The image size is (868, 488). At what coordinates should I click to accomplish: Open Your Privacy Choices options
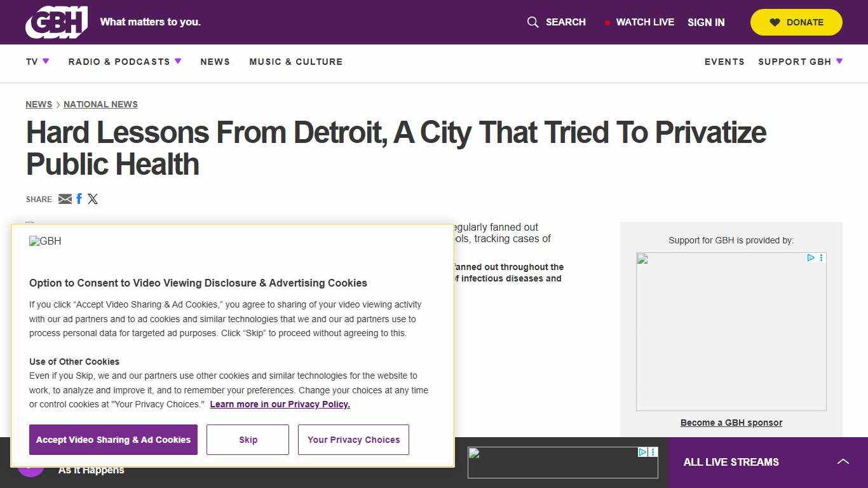(353, 440)
